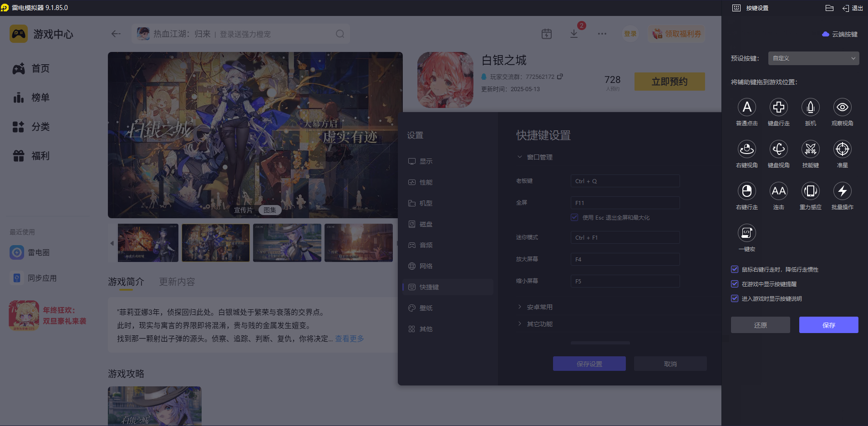Click the left arrow of screenshot carousel
Viewport: 868px width, 426px height.
pyautogui.click(x=112, y=243)
